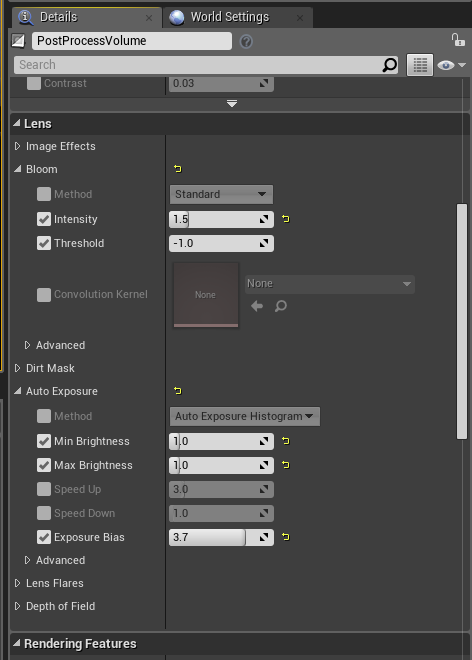Switch to the Details tab
This screenshot has width=472, height=660.
coord(86,17)
